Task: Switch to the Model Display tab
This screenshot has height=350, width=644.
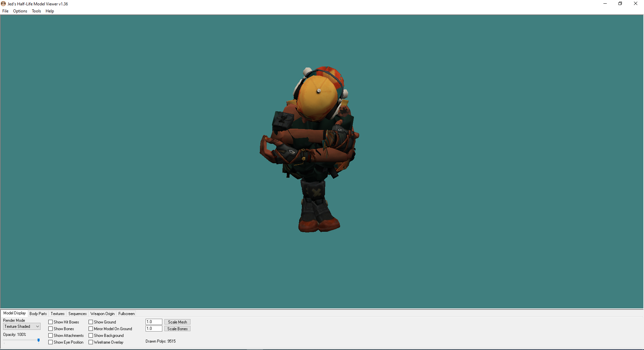Action: [x=14, y=313]
